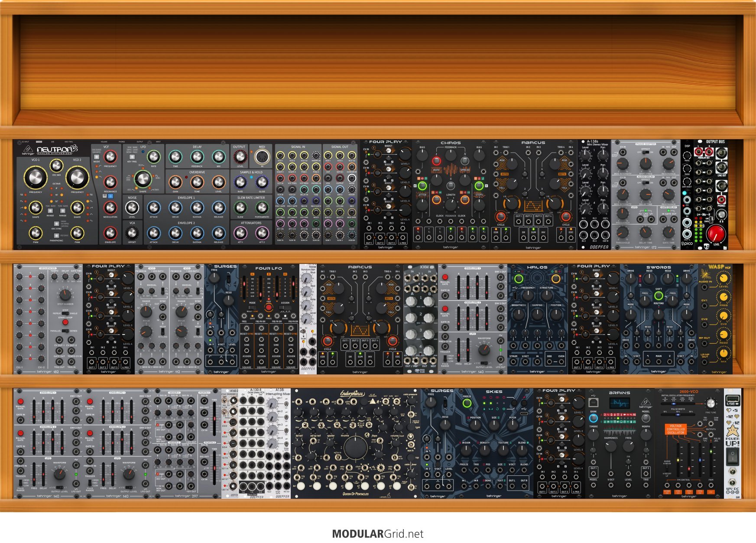
Task: Toggle the Repeat/Single switch on the 182 sequencer
Action: click(65, 313)
